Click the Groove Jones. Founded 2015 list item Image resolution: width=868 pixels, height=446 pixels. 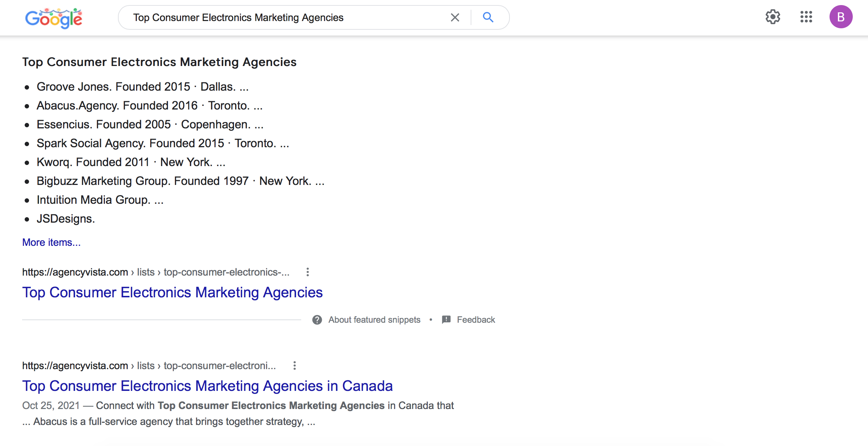point(143,87)
